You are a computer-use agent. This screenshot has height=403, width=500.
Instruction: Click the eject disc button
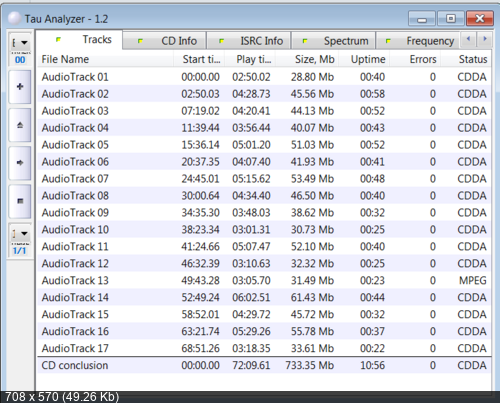(20, 125)
